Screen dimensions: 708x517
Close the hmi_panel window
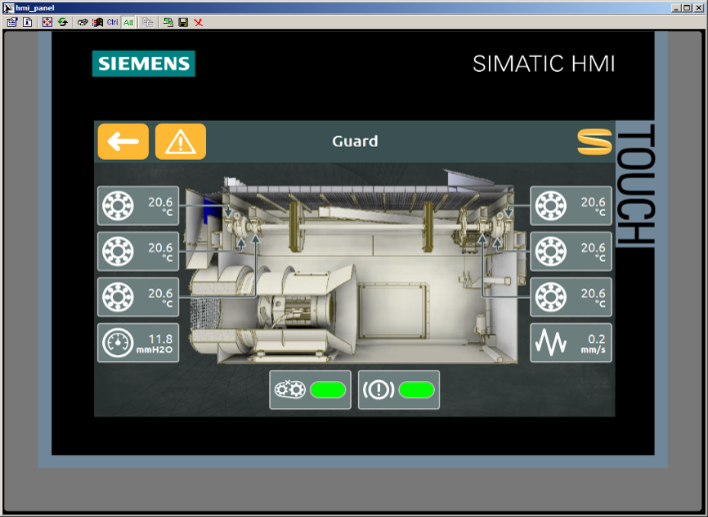pos(699,8)
